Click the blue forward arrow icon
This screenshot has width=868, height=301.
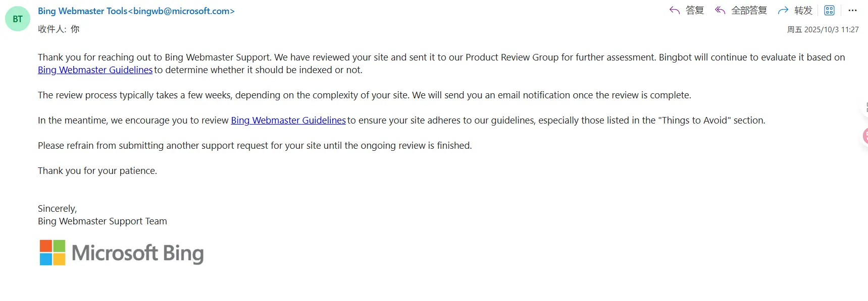tap(783, 10)
